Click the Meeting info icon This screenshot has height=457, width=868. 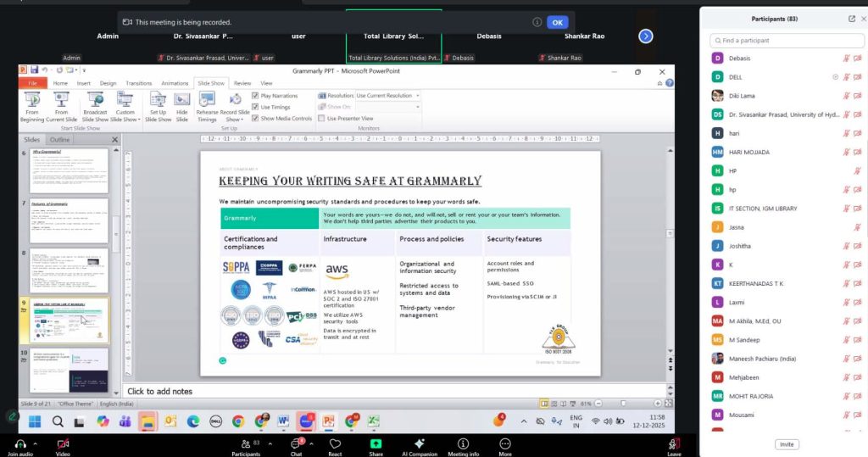coord(463,443)
